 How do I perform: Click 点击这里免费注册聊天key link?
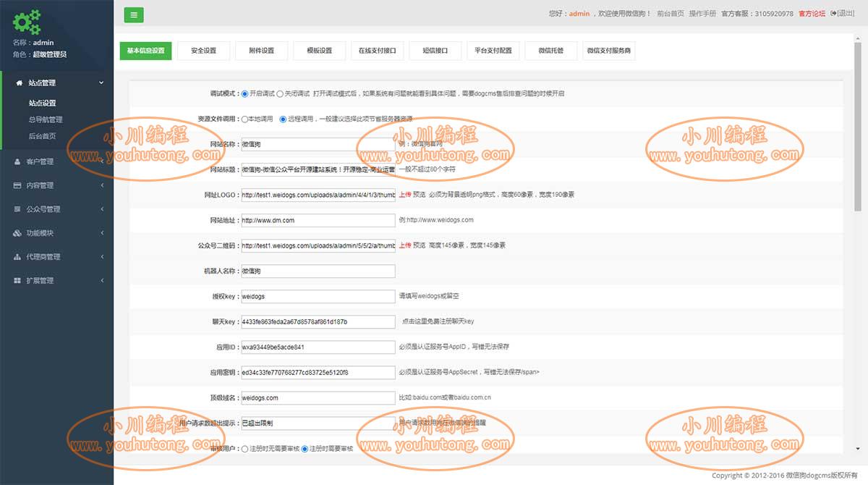click(438, 321)
